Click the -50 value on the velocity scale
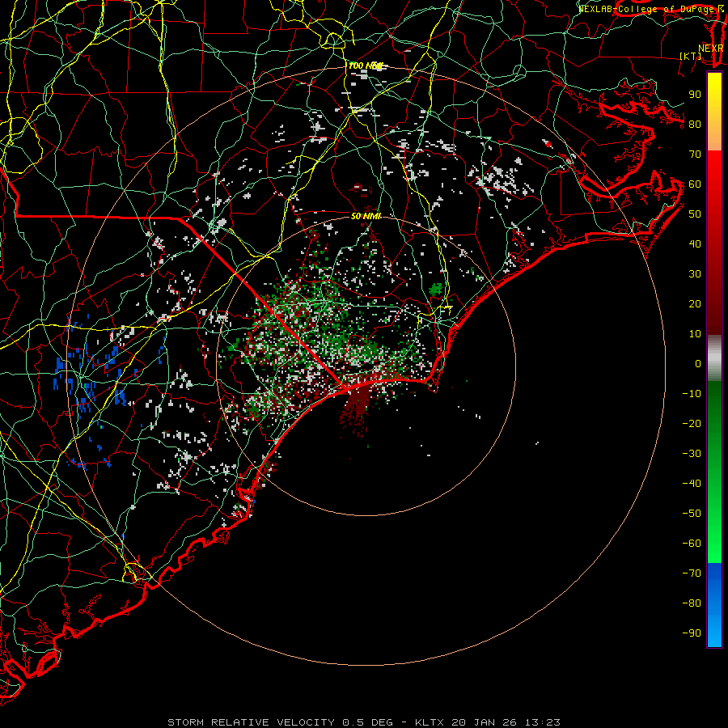This screenshot has width=728, height=728. coord(692,514)
